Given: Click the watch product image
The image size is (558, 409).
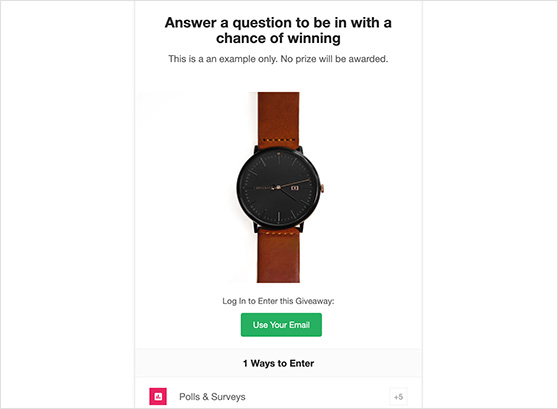Looking at the screenshot, I should [279, 188].
